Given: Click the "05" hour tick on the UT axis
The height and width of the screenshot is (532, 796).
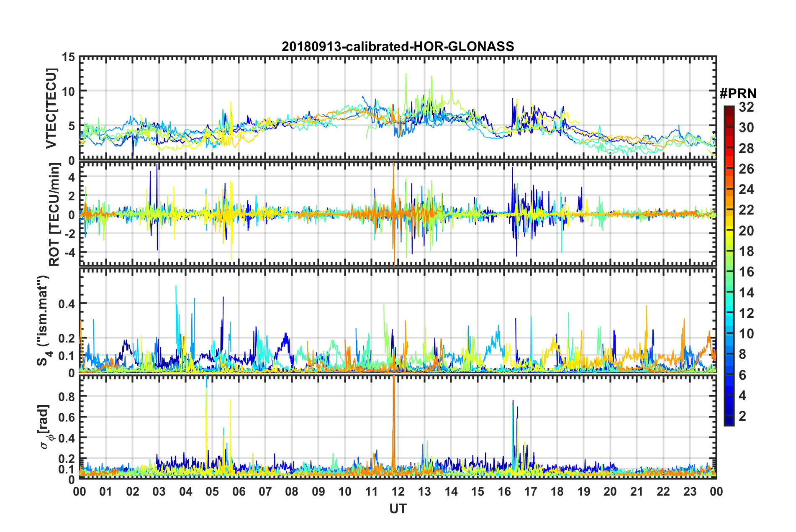Looking at the screenshot, I should tap(212, 491).
